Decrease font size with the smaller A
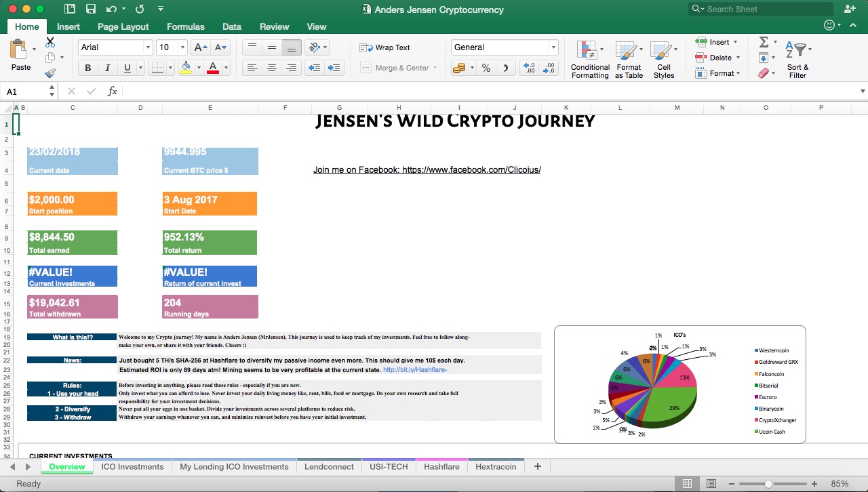Viewport: 868px width, 492px height. click(221, 47)
